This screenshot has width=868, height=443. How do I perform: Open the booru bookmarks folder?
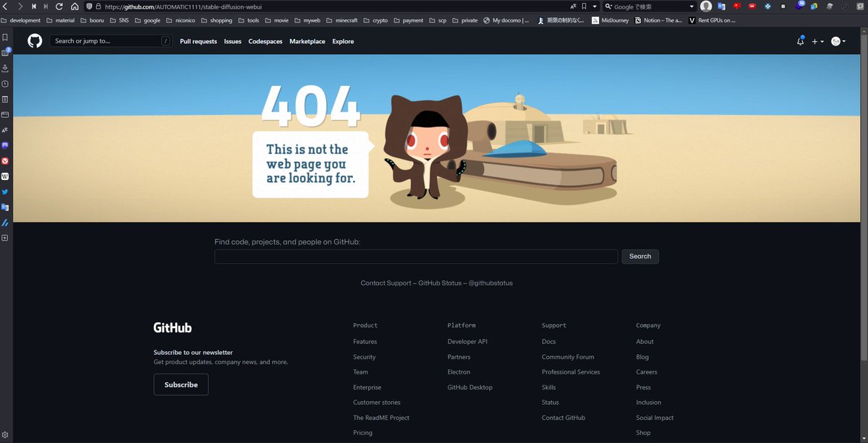pyautogui.click(x=92, y=20)
